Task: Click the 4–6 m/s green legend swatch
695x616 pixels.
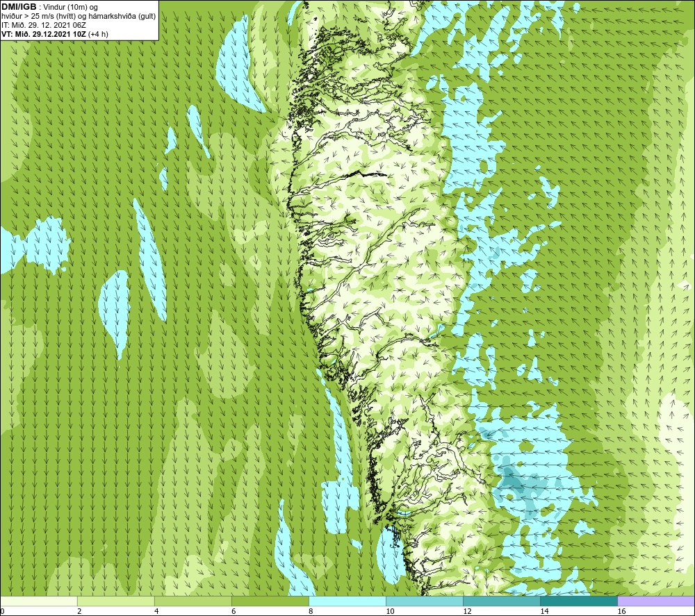Action: coord(193,601)
